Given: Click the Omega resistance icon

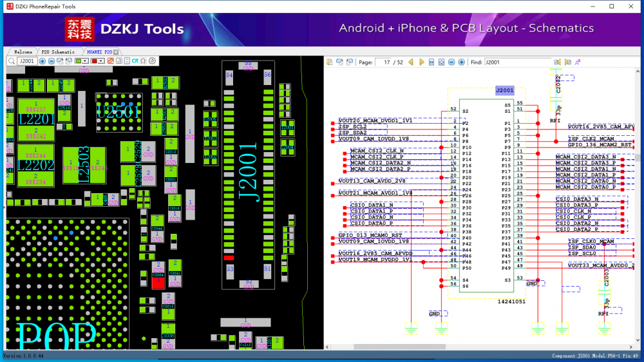Looking at the screenshot, I should click(x=144, y=61).
